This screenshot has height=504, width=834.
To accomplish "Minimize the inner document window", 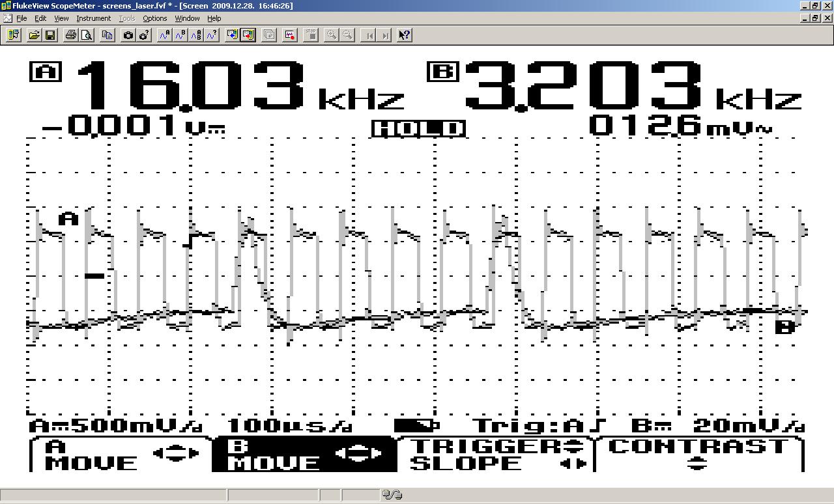I will tap(804, 18).
